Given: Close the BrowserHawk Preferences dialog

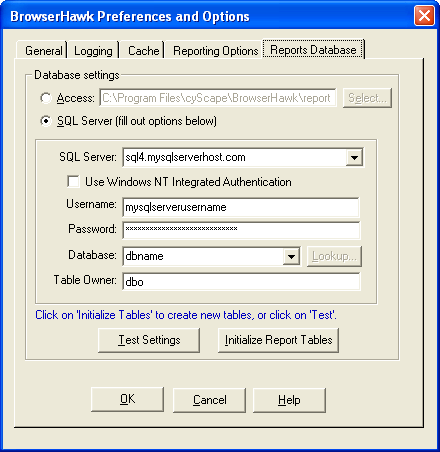Looking at the screenshot, I should click(x=424, y=16).
